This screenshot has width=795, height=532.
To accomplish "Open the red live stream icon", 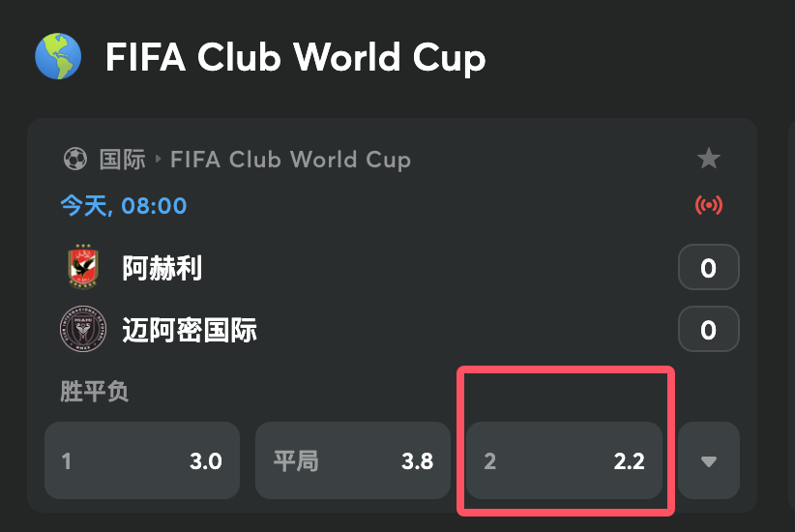I will pyautogui.click(x=708, y=205).
